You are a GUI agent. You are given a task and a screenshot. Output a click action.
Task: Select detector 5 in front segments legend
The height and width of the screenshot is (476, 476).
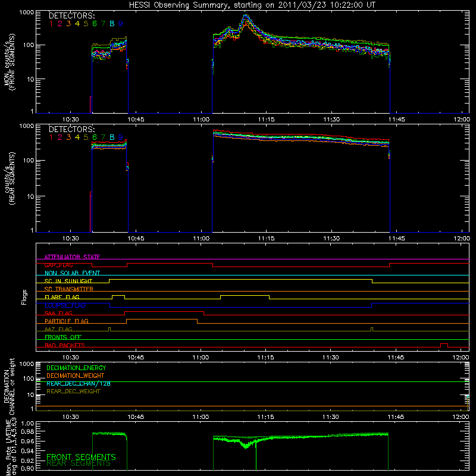pos(86,24)
